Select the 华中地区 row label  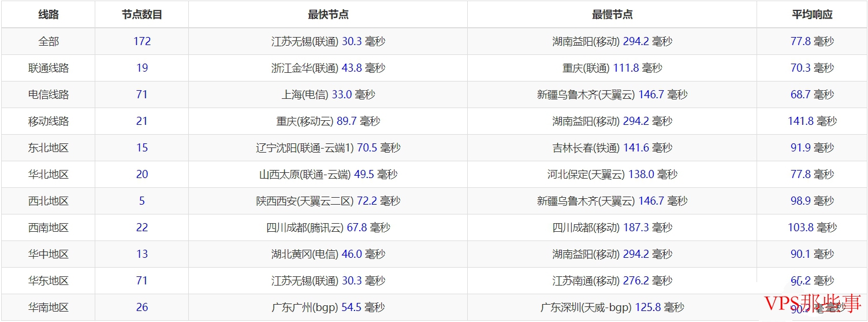49,254
